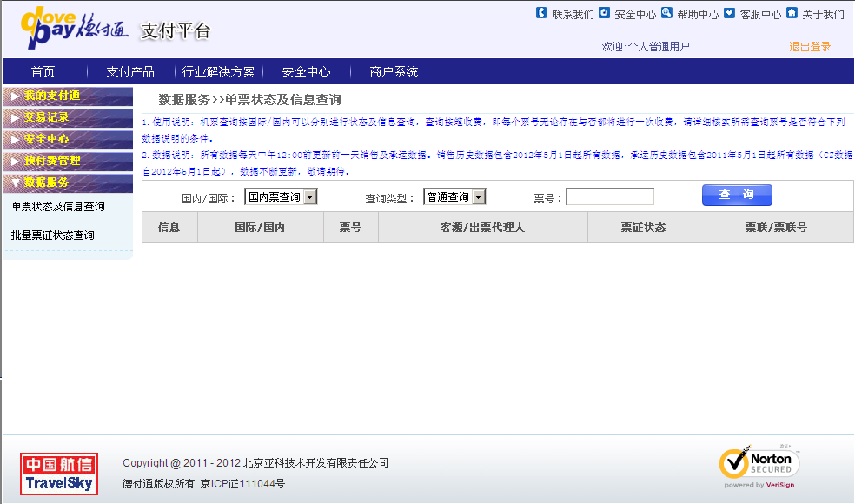Collapse 数据服务 sidebar section
The width and height of the screenshot is (855, 504).
tap(47, 182)
